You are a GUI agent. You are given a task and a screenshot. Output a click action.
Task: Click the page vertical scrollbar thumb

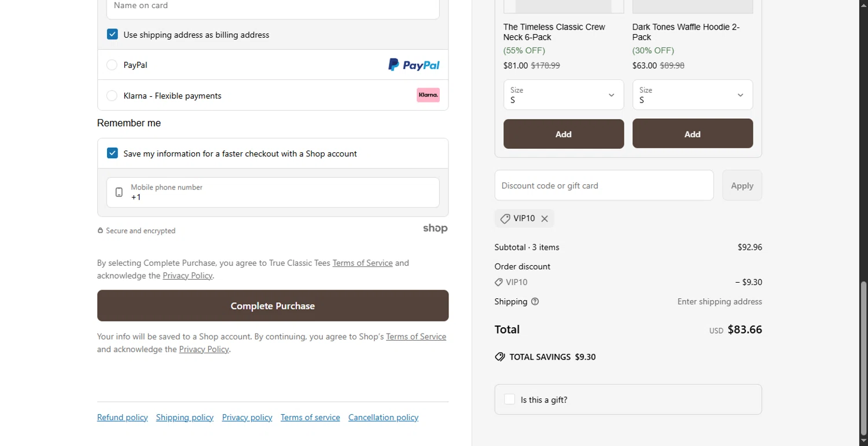(863, 356)
